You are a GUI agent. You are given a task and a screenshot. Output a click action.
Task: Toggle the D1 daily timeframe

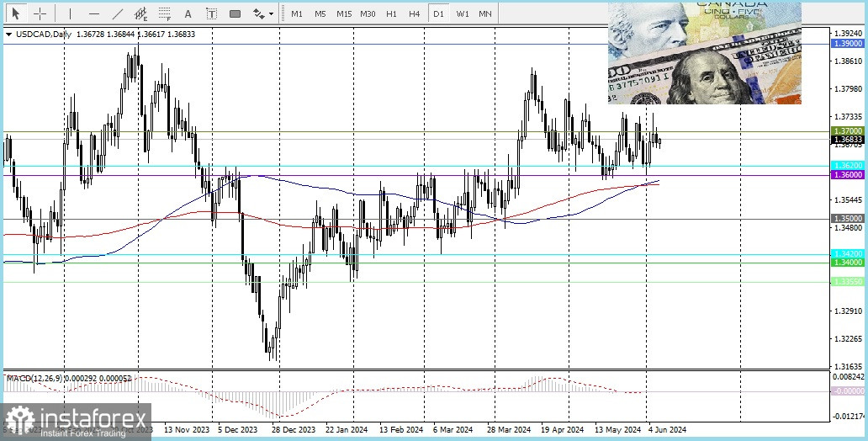tap(438, 13)
